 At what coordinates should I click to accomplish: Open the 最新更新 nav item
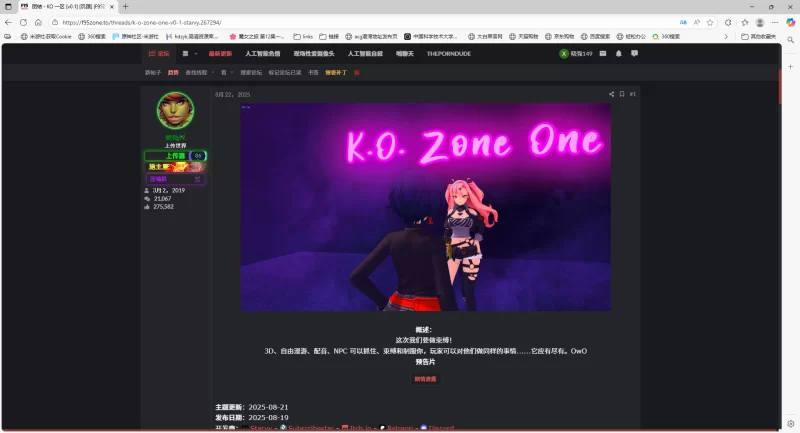(x=220, y=54)
